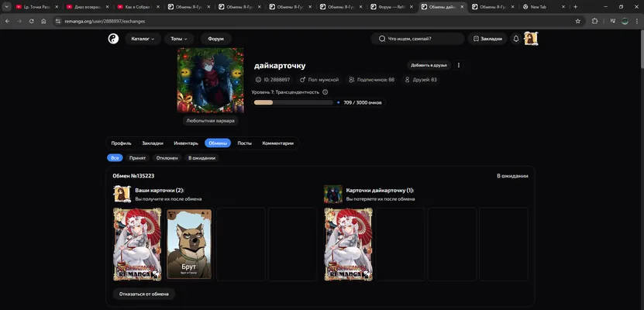Open your account avatar in header
Viewport: 644px width, 310px height.
click(531, 39)
